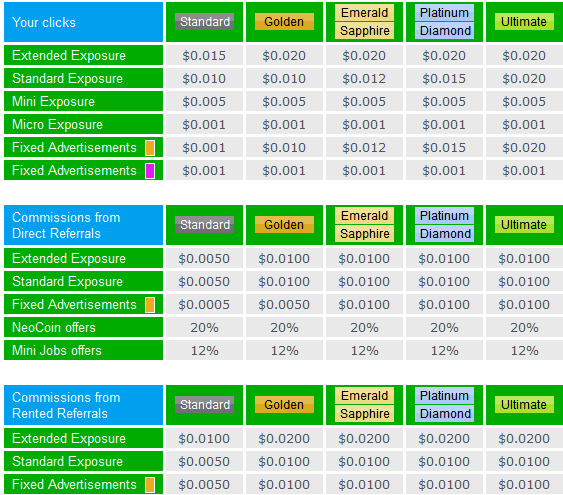Viewport: 563px width, 495px height.
Task: Select Ultimate column '$0.001' in Micro Exposure row
Action: tap(524, 125)
